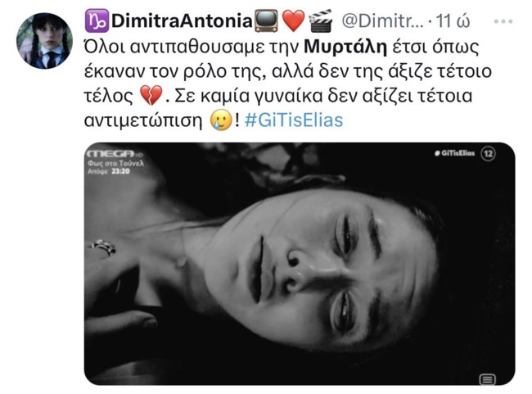Click the MEGA HD channel logo
Viewport: 532px width, 394px height.
point(115,154)
